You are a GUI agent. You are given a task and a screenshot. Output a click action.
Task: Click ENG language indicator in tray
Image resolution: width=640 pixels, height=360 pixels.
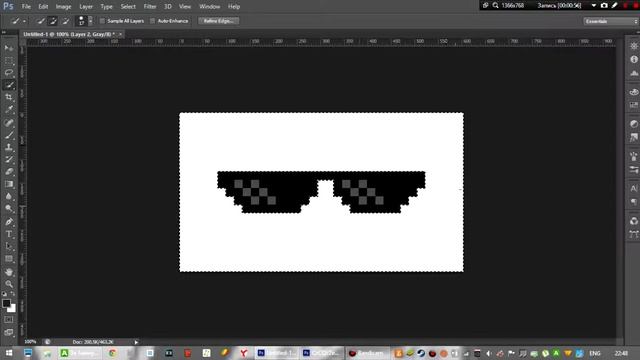[595, 353]
